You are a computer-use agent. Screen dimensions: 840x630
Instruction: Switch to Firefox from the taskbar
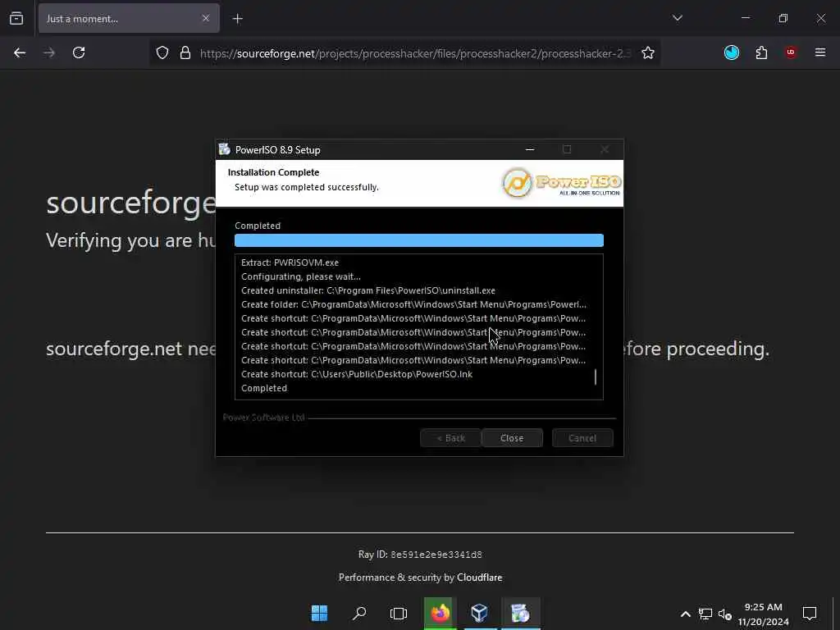point(440,613)
